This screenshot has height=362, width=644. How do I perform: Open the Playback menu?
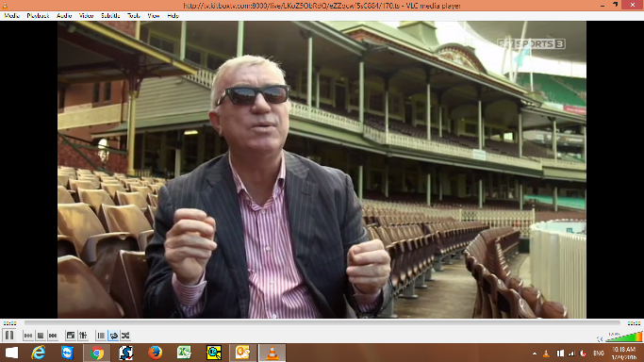38,16
